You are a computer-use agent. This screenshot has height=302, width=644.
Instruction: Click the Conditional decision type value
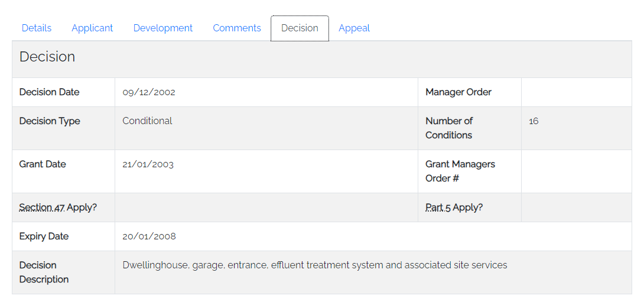tap(148, 121)
